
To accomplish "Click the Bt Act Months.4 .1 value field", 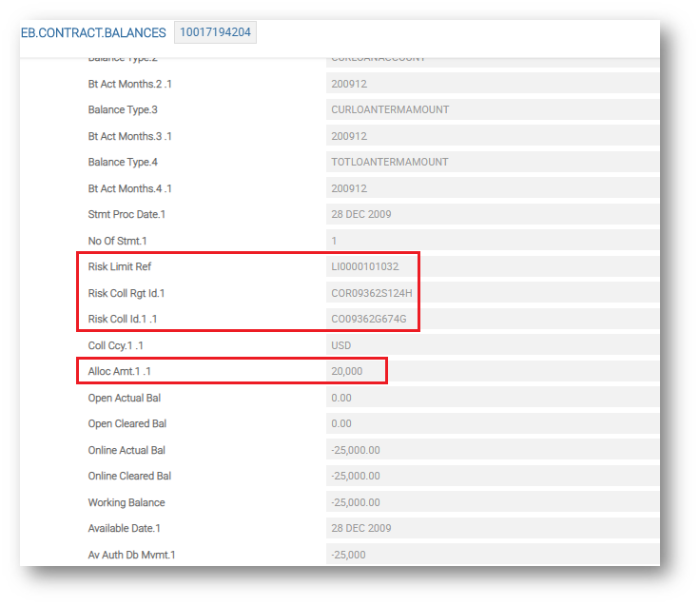I will coord(492,188).
